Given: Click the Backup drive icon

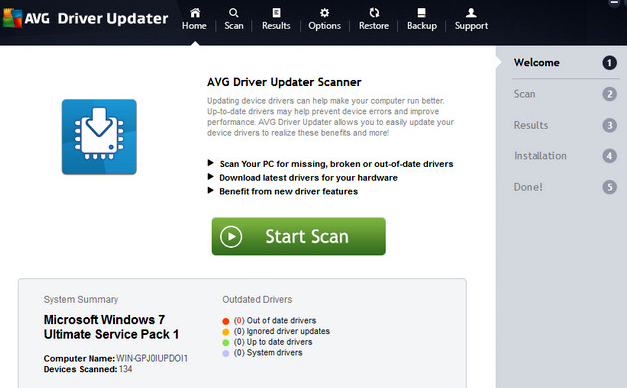Looking at the screenshot, I should click(x=421, y=13).
